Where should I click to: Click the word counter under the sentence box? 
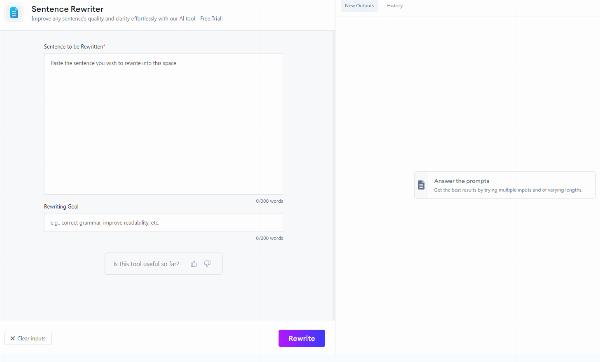[269, 201]
